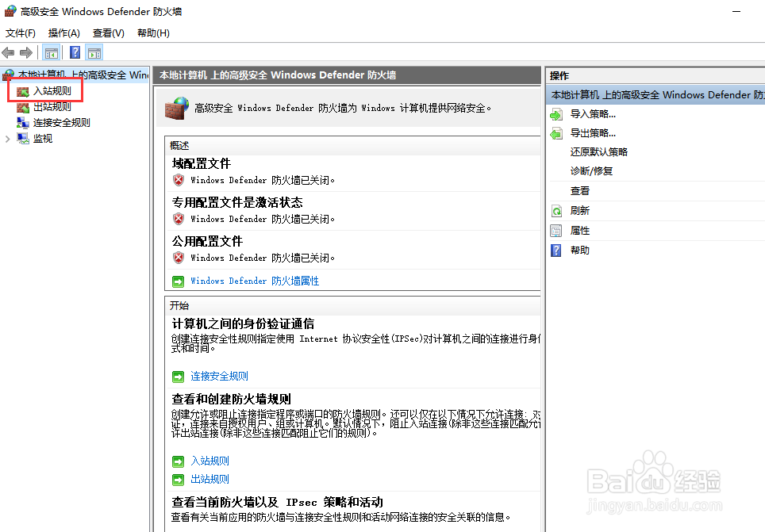Click the app icon in the title bar
Image resolution: width=765 pixels, height=532 pixels.
point(10,11)
